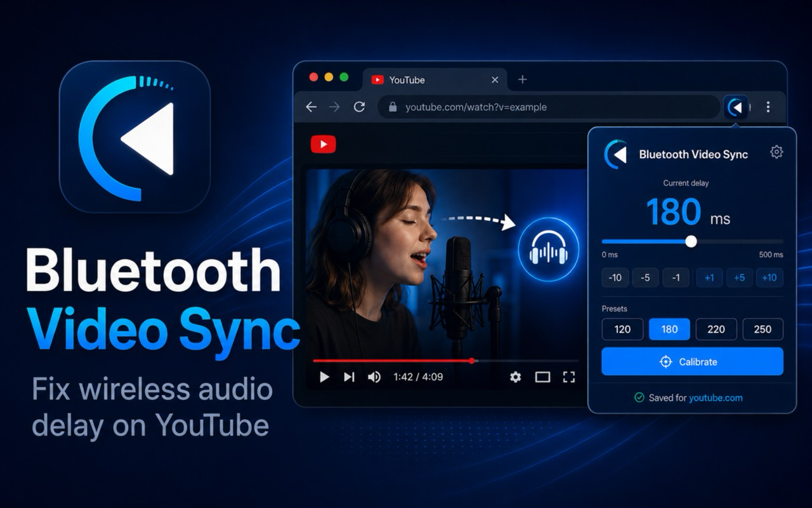
Task: Click the browser back arrow
Action: coord(311,107)
